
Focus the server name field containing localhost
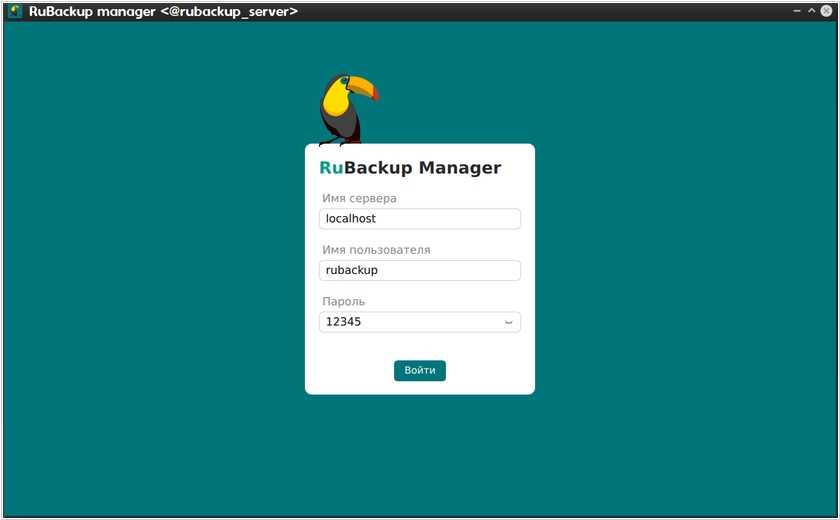click(419, 218)
